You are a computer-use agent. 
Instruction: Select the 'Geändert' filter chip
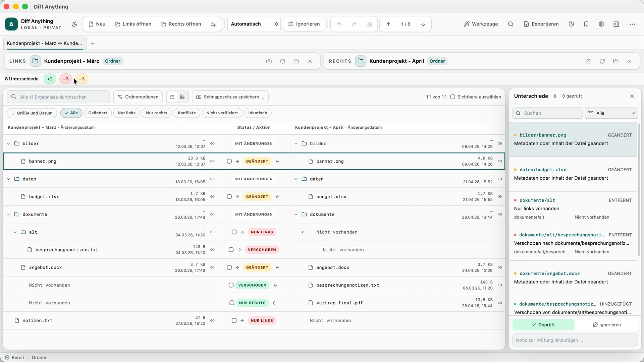(98, 113)
